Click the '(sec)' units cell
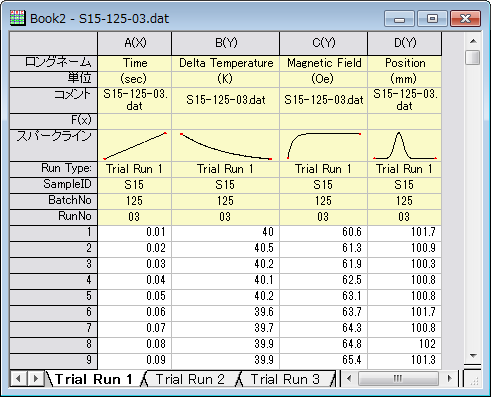Screen dimensions: 491x397 pyautogui.click(x=135, y=79)
